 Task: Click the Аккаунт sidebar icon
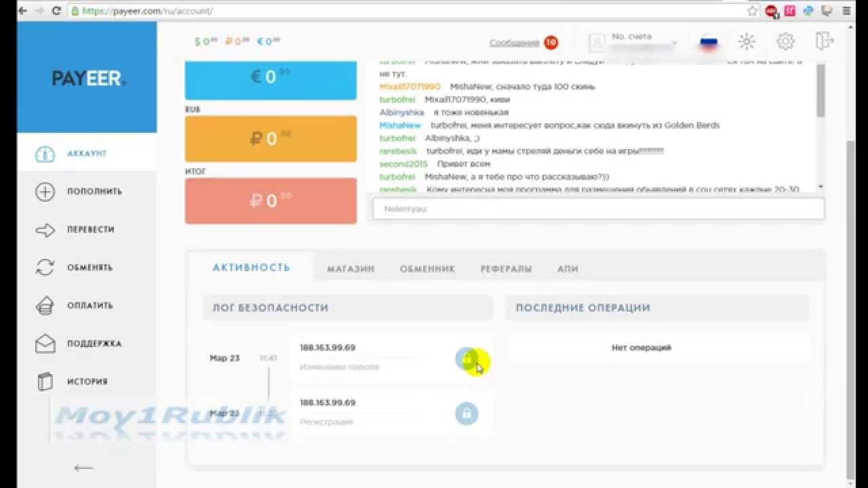tap(45, 154)
